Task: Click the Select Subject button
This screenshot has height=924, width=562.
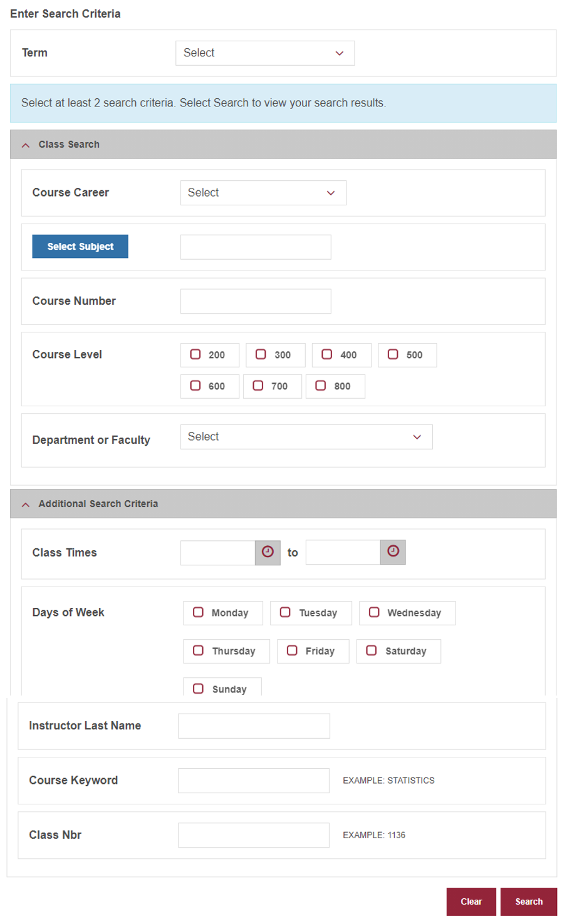Action: point(80,247)
